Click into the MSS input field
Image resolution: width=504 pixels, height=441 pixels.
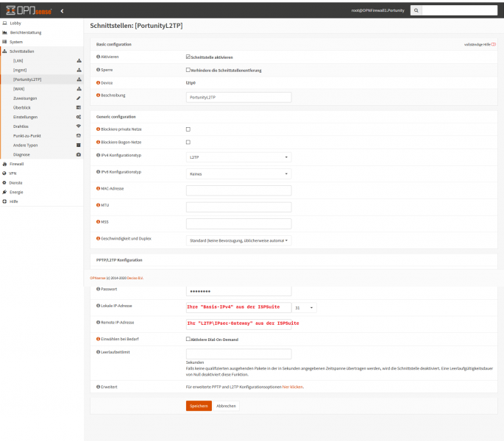[238, 223]
